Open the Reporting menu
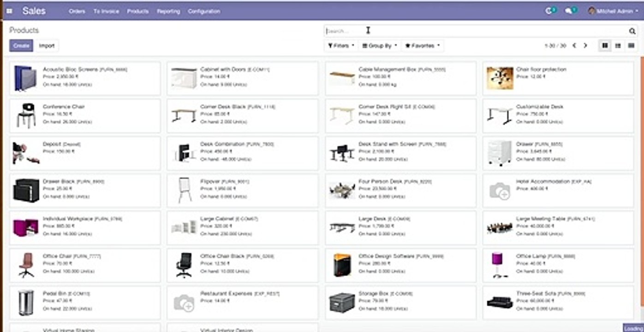 pos(168,11)
